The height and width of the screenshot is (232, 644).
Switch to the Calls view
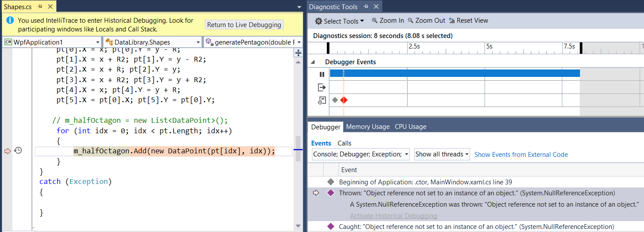point(344,143)
